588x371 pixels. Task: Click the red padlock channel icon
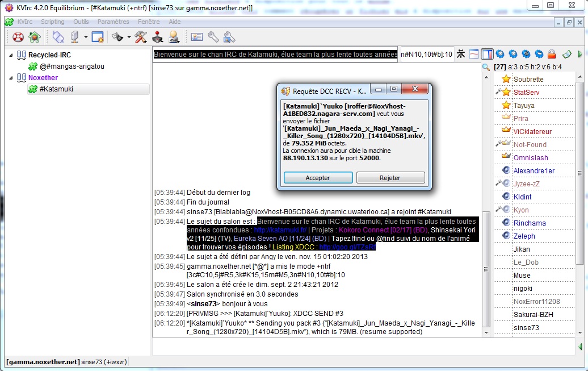tap(551, 55)
